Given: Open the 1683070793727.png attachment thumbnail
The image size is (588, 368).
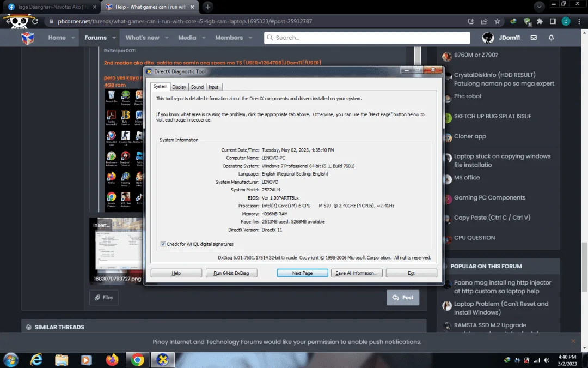Looking at the screenshot, I should [117, 251].
